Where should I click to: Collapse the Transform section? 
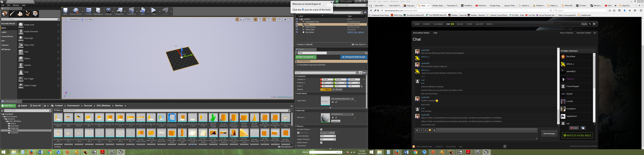296,76
